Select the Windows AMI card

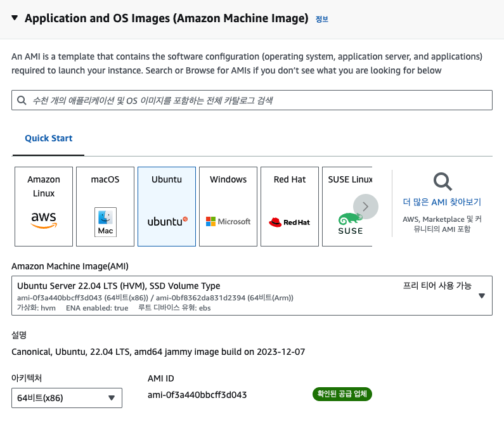tap(228, 207)
